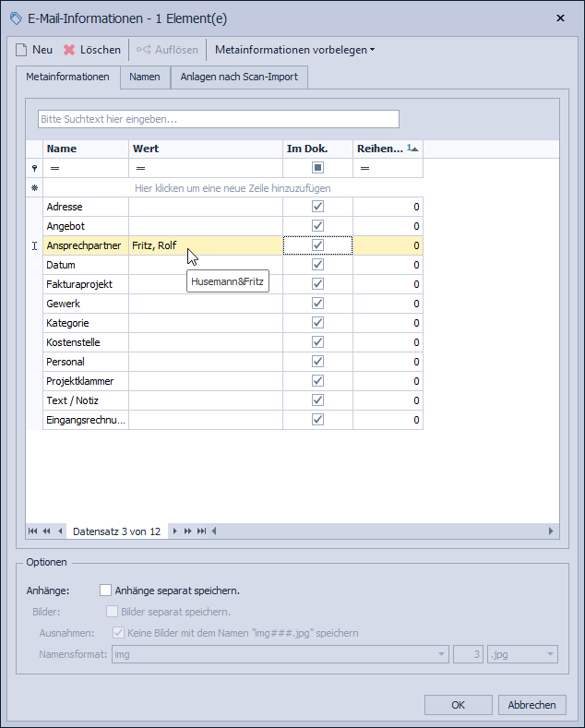Toggle Im Dok. checkbox for Adresse row
The image size is (585, 728).
(317, 207)
